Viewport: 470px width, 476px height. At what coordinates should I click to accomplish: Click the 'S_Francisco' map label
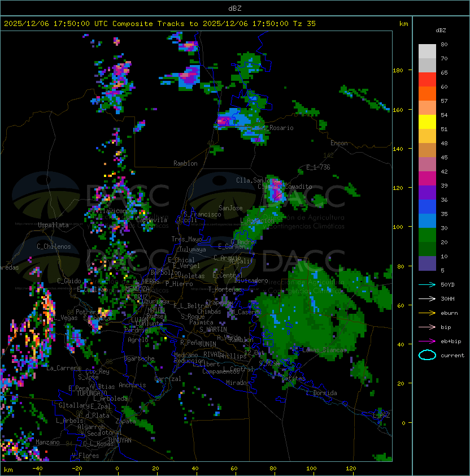[x=202, y=214]
